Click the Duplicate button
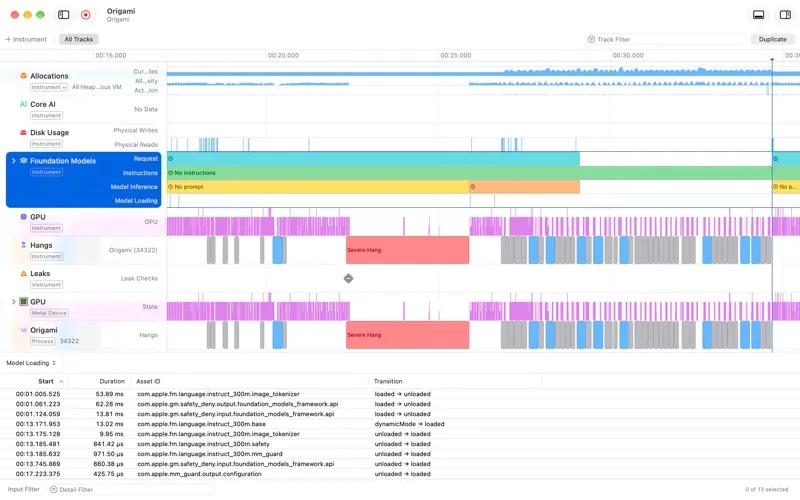Screen dimensions: 800x500 (x=772, y=39)
